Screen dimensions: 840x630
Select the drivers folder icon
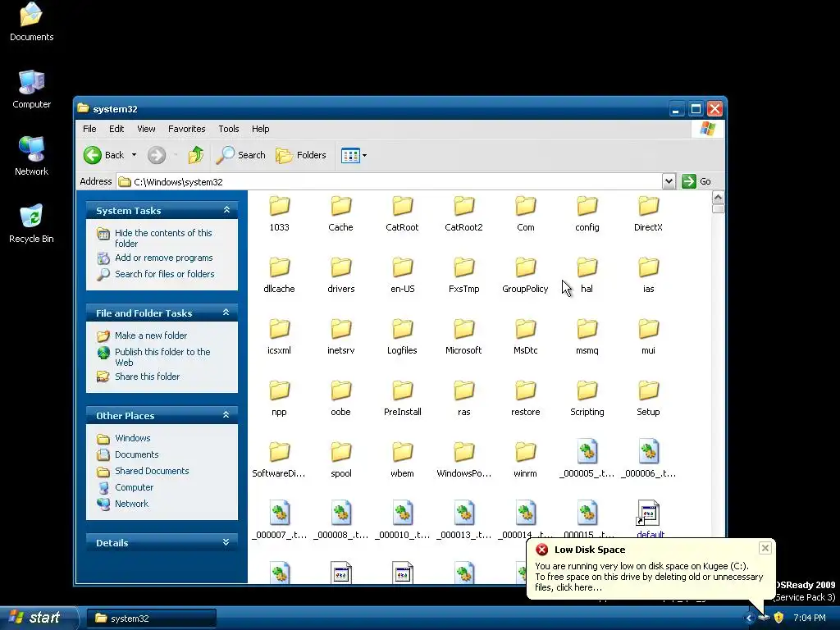(340, 267)
